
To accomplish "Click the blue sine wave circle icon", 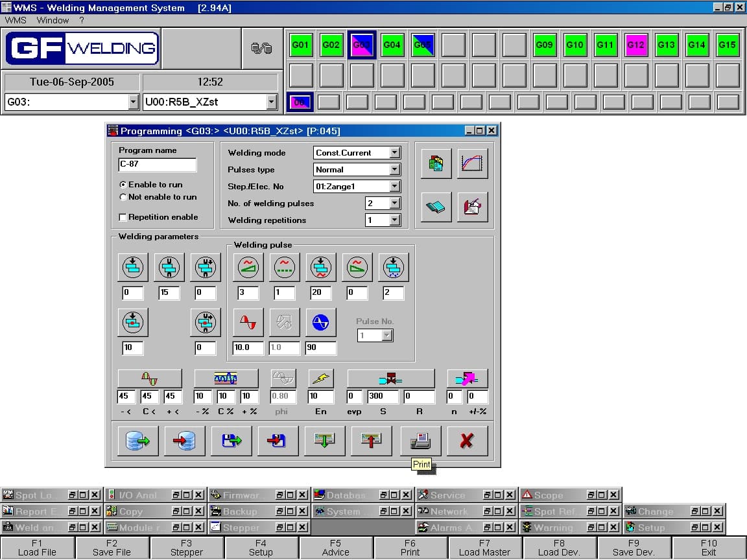I will [320, 322].
